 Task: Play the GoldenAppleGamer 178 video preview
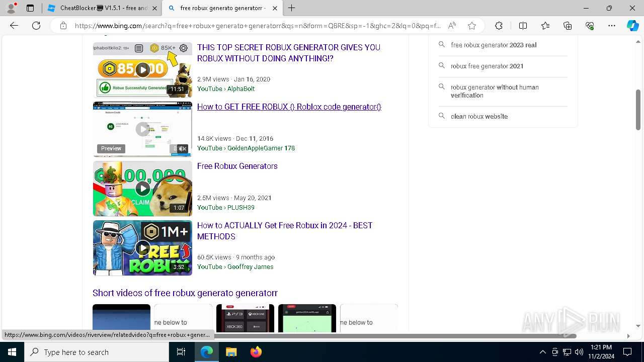pyautogui.click(x=142, y=129)
